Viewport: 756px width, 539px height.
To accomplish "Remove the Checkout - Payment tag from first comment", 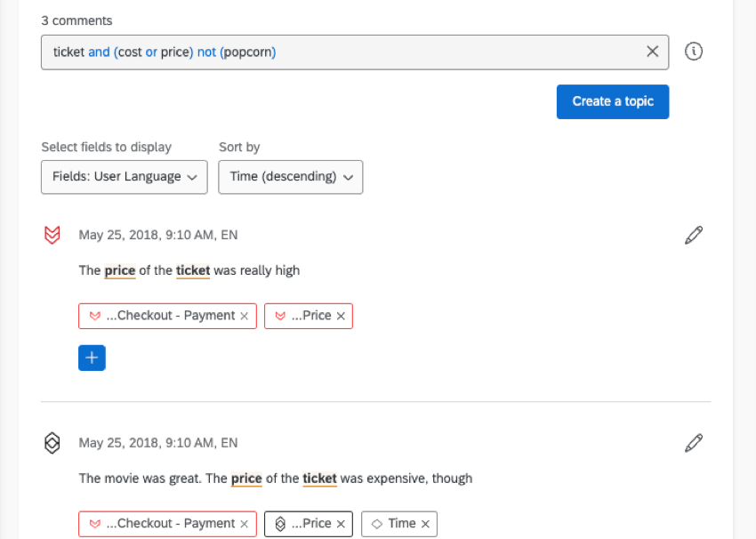I will pyautogui.click(x=245, y=316).
